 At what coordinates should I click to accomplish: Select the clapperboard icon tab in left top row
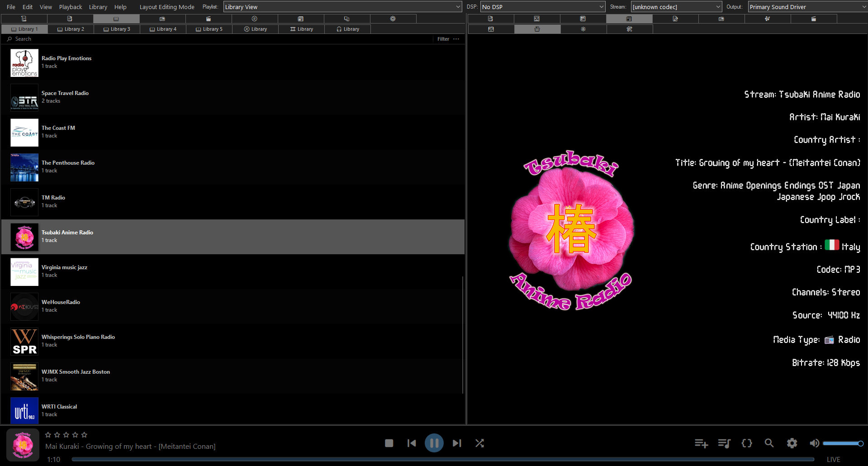point(209,19)
